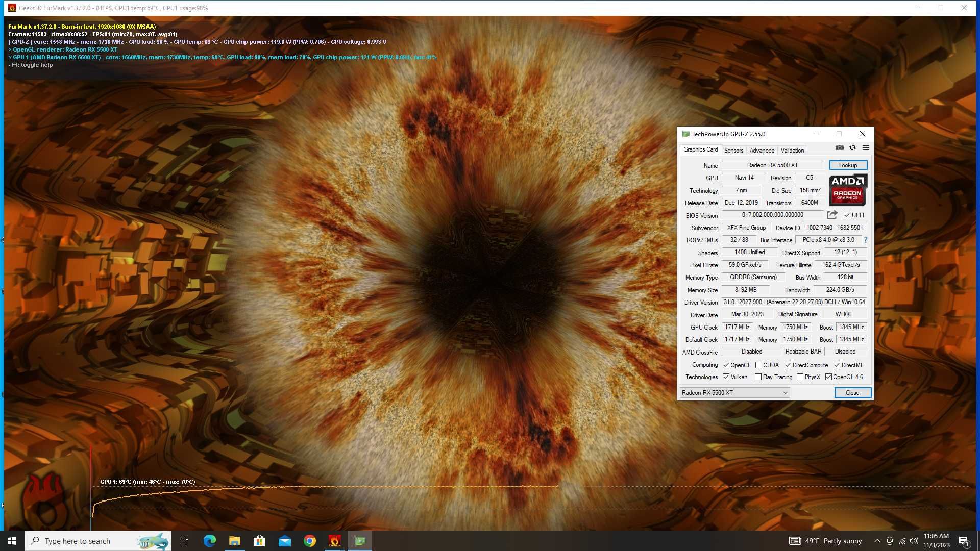The image size is (980, 551).
Task: Open the weather widget showing 49°F
Action: [x=826, y=541]
